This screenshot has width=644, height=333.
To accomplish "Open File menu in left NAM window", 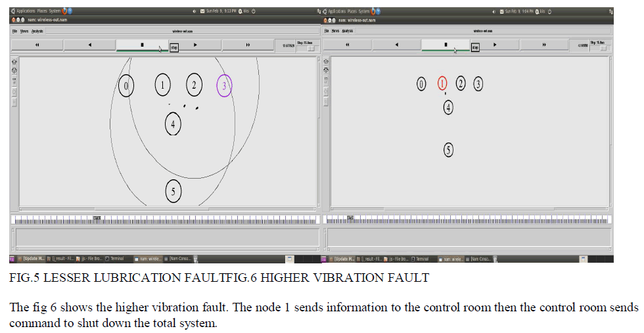I will (14, 30).
